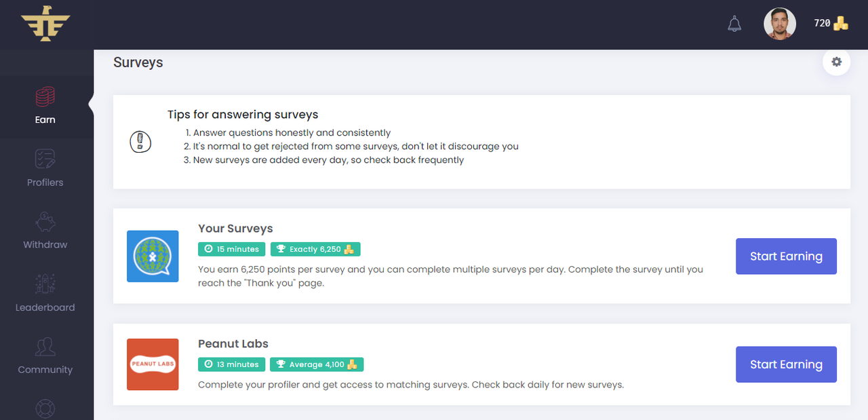Click tip 'Answer questions honestly and consistently'

click(292, 133)
